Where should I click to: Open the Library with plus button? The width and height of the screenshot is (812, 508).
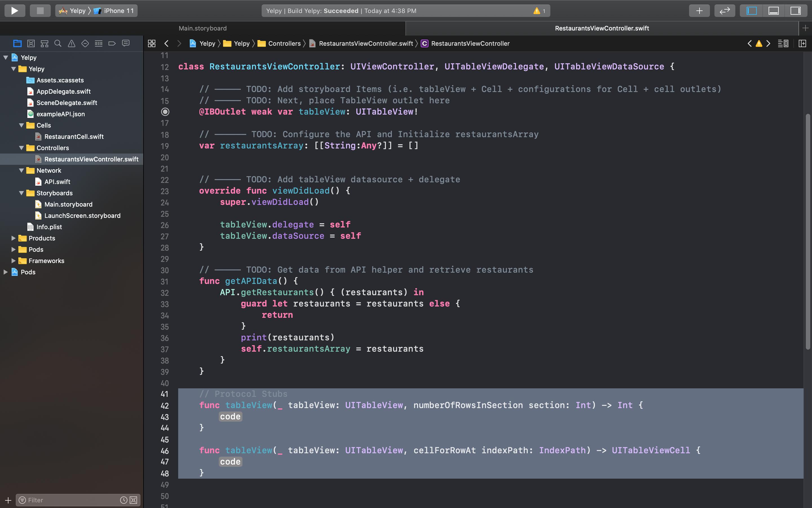699,11
